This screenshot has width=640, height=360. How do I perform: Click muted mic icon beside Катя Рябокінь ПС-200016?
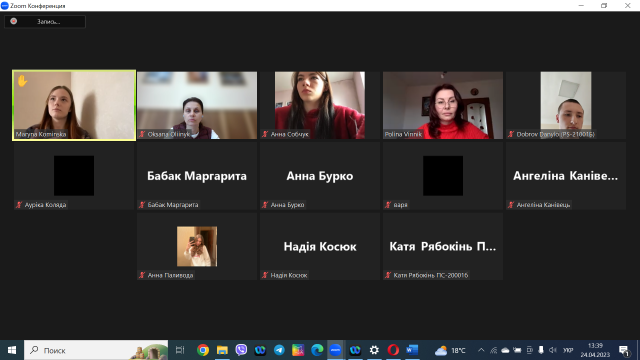pyautogui.click(x=388, y=275)
